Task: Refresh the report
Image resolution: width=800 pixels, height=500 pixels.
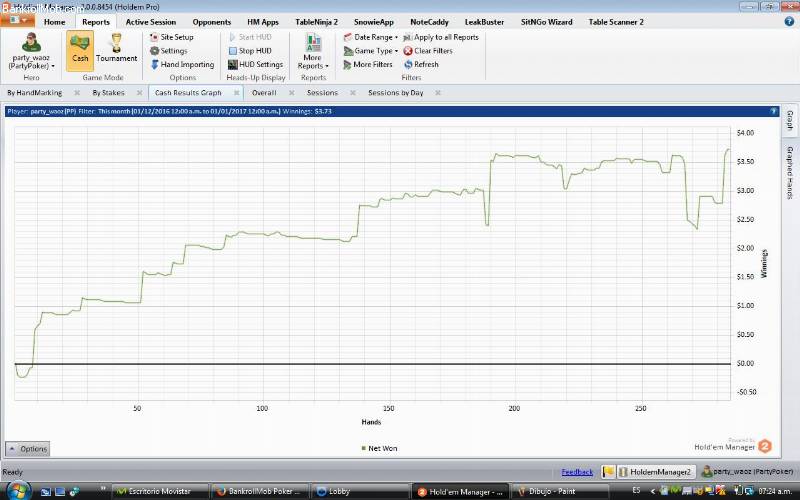Action: click(421, 64)
